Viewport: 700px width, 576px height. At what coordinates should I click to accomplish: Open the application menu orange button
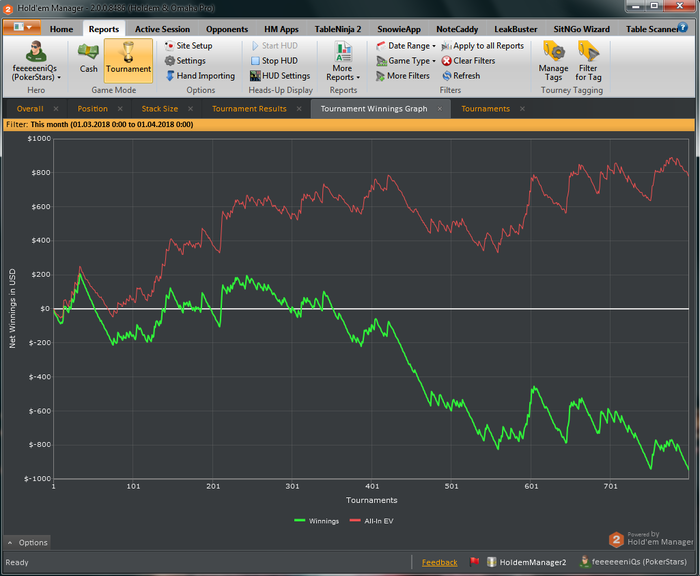(22, 27)
